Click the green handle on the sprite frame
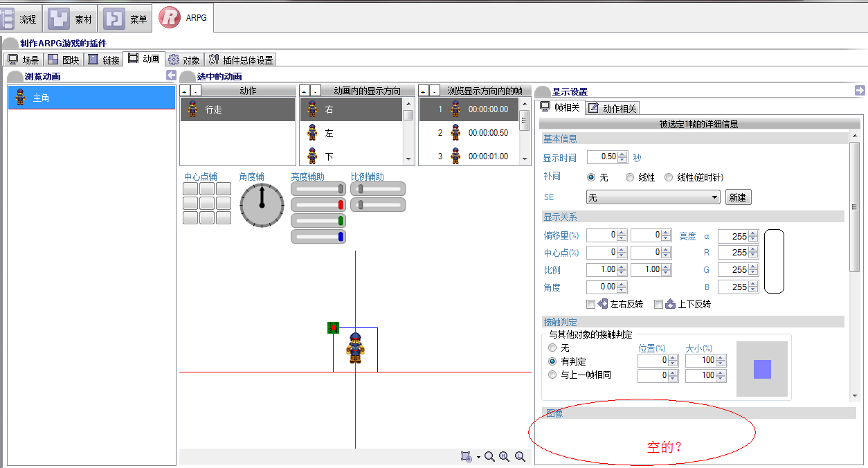The image size is (868, 468). 333,327
